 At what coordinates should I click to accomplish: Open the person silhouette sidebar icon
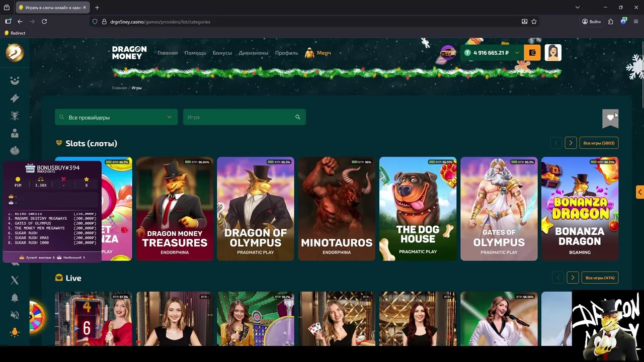point(15,133)
